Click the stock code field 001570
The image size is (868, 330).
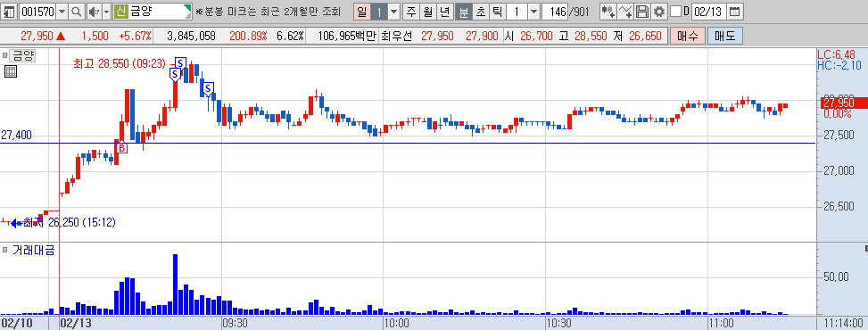(37, 11)
